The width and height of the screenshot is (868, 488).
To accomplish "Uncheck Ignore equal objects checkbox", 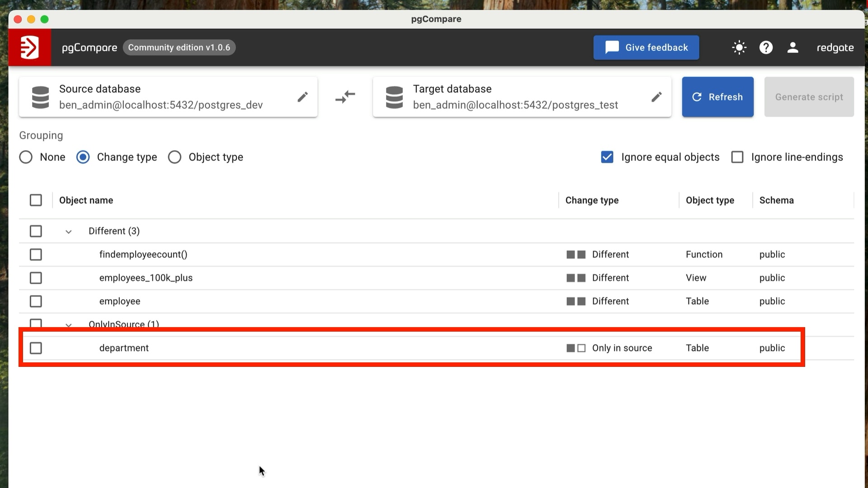I will 607,157.
